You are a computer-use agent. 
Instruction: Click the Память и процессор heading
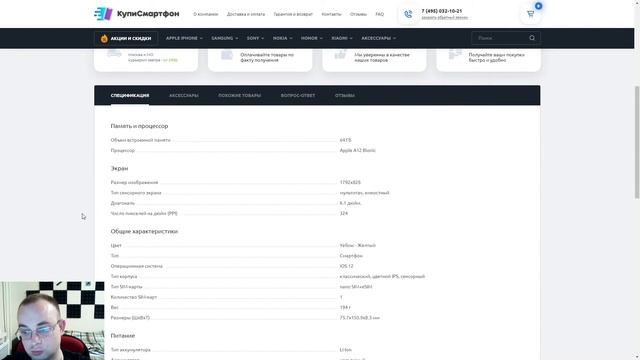click(139, 126)
